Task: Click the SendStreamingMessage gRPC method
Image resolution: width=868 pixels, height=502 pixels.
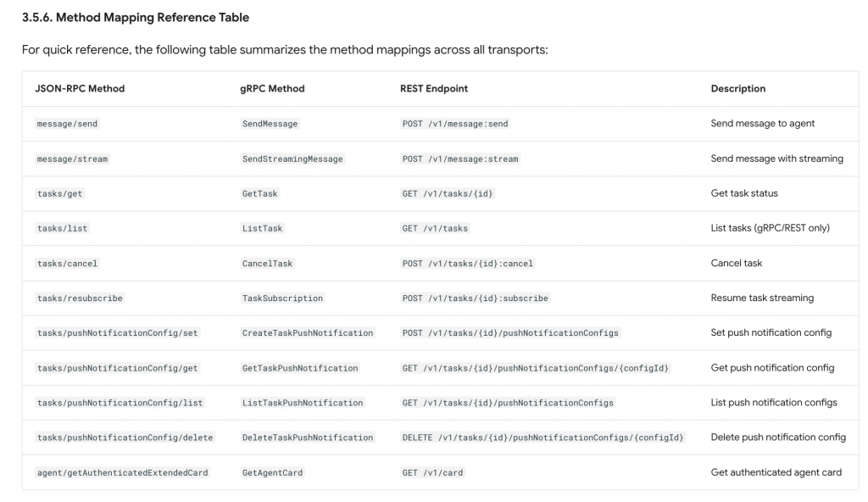Action: click(292, 159)
